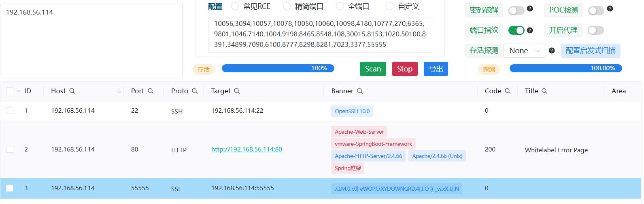Click the ID column header
The height and width of the screenshot is (204, 644).
click(28, 91)
